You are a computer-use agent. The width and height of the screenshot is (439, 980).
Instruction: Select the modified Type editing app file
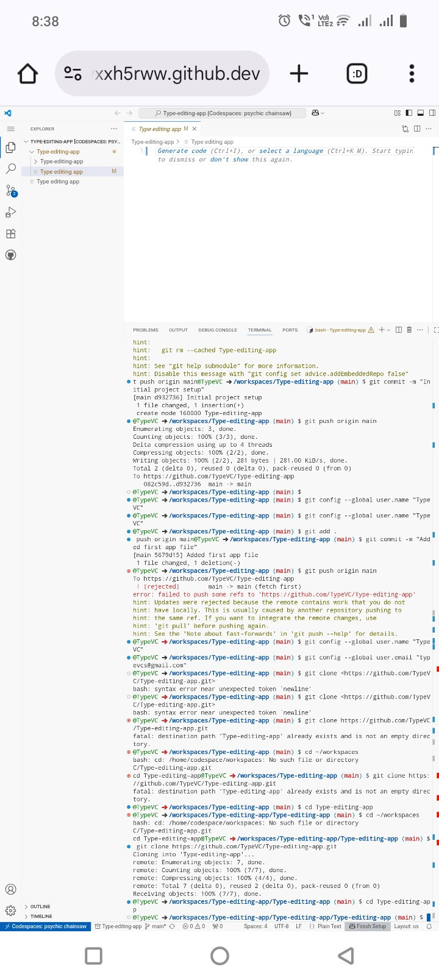pos(73,172)
